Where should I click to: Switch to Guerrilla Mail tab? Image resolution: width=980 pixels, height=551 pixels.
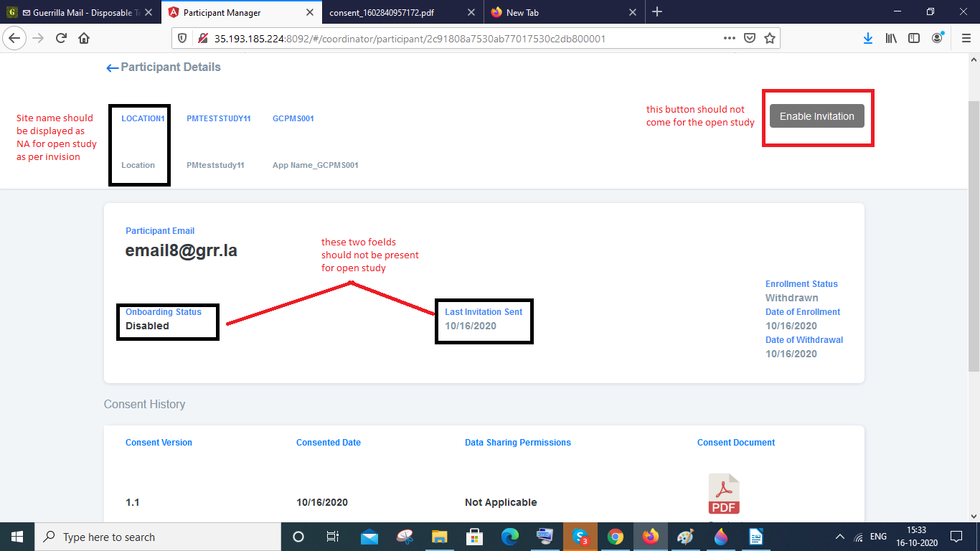[80, 12]
